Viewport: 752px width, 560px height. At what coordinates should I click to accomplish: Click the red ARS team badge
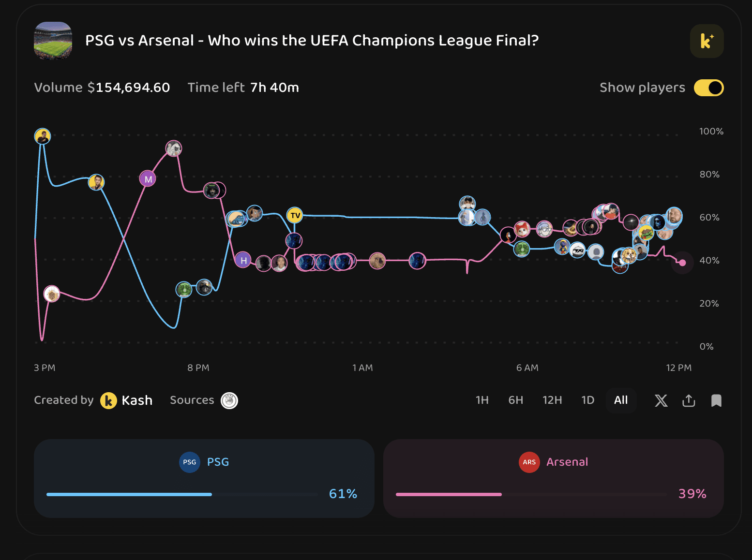[x=529, y=462]
